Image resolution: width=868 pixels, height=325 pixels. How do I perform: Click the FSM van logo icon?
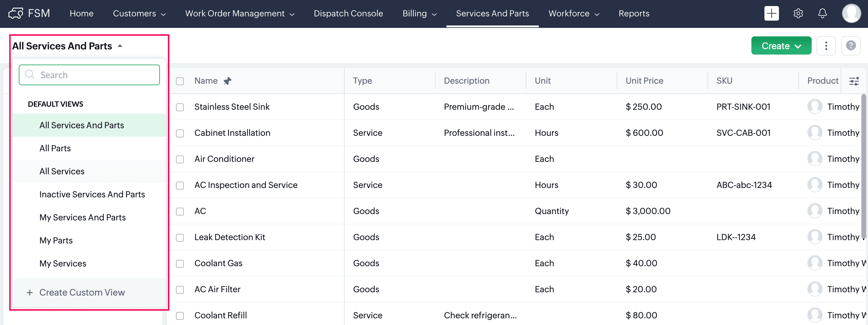[x=16, y=13]
